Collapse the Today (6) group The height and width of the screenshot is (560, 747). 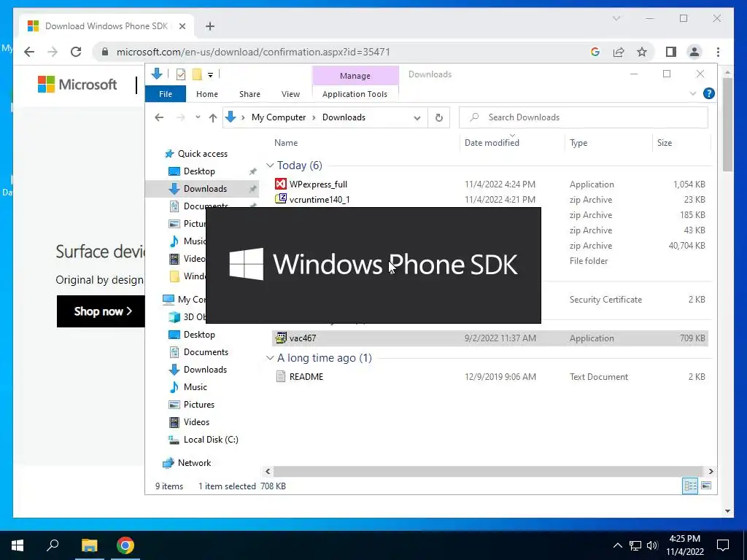pyautogui.click(x=270, y=166)
